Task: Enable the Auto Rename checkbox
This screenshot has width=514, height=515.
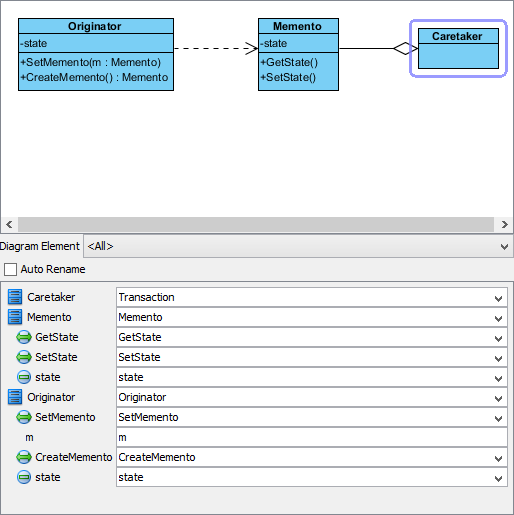Action: pos(10,269)
